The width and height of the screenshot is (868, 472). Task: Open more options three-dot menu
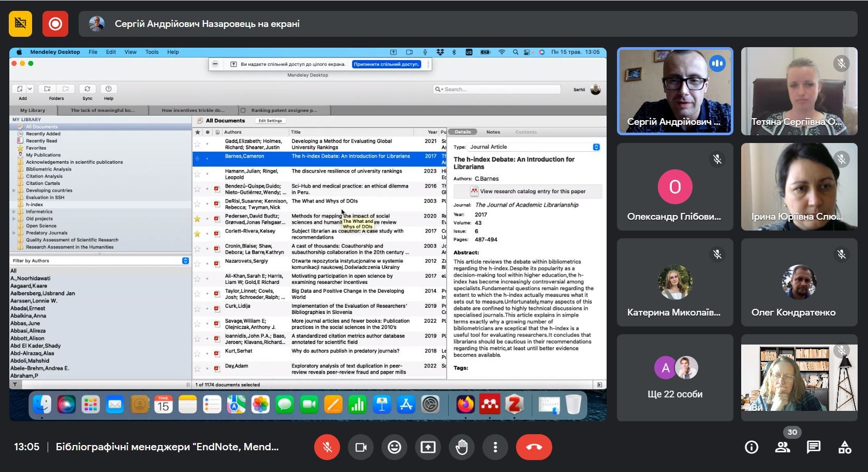click(495, 447)
